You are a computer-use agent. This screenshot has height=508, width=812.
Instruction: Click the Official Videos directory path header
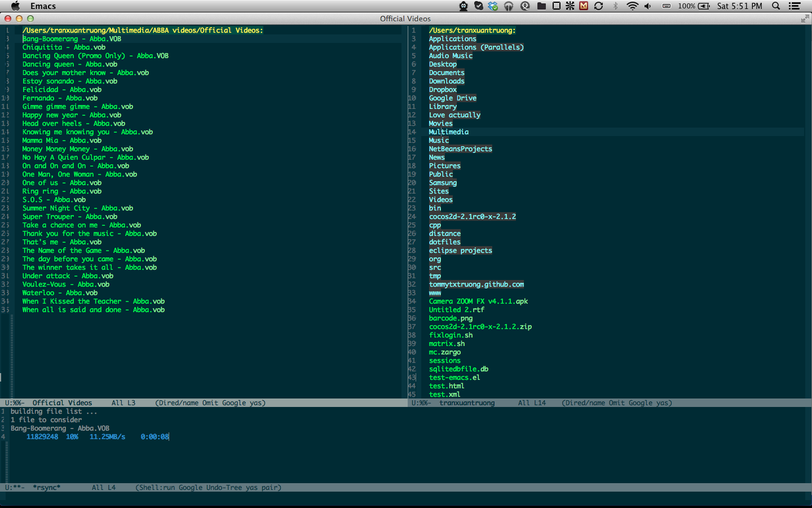(x=143, y=30)
